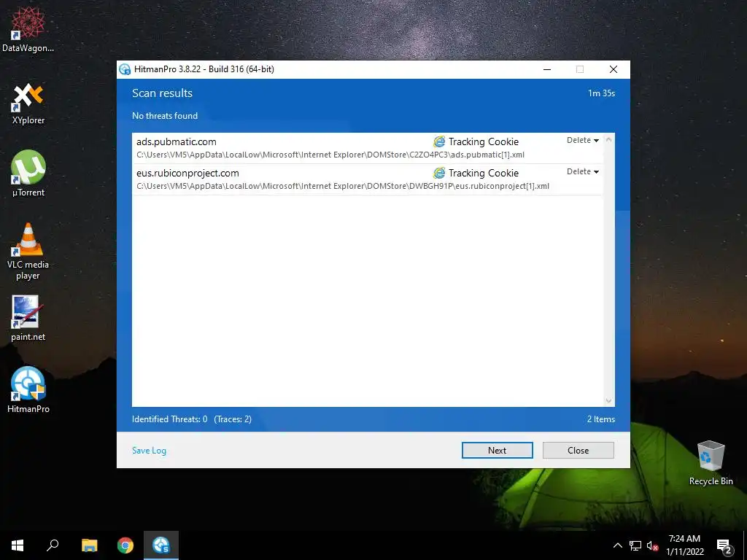Image resolution: width=747 pixels, height=560 pixels.
Task: Select the eus.rubiconproject.com entry
Action: pyautogui.click(x=367, y=179)
